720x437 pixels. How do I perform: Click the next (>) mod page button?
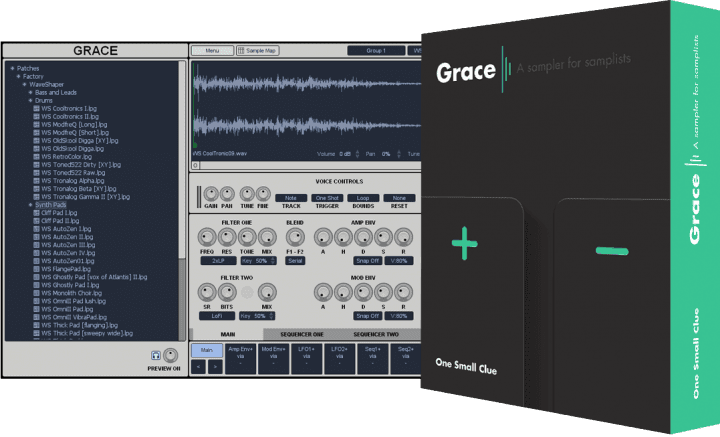click(x=215, y=367)
